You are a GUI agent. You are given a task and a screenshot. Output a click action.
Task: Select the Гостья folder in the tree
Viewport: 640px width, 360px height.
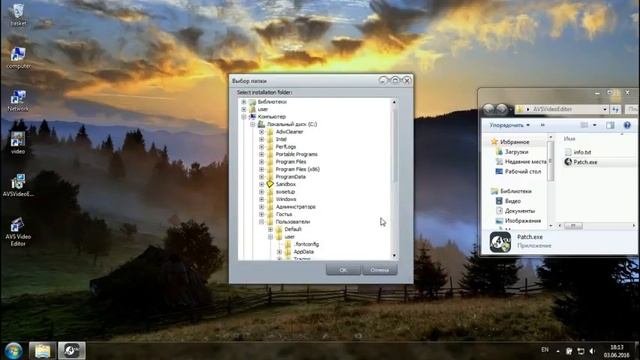[284, 214]
